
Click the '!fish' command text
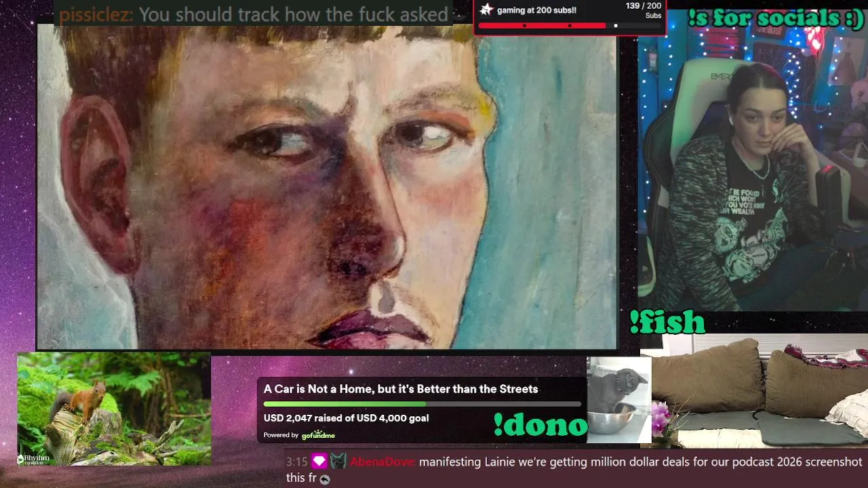point(667,323)
